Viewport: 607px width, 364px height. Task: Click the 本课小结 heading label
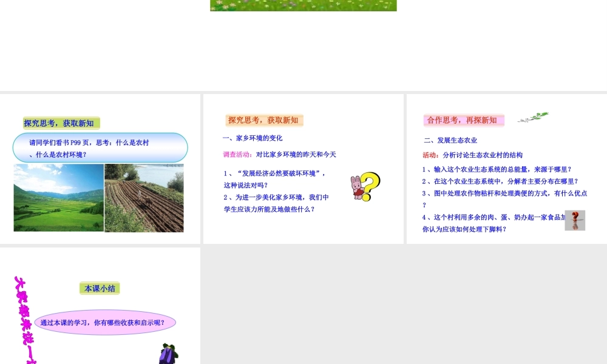pos(100,289)
